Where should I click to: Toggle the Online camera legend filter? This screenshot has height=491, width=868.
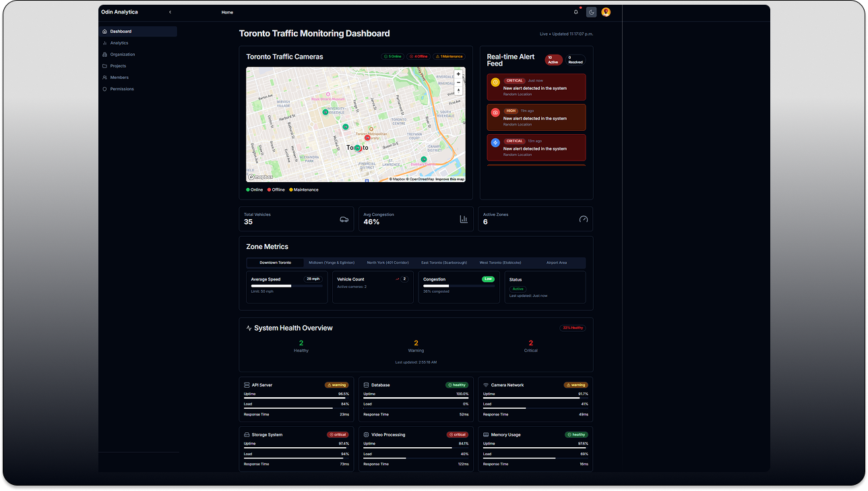pos(254,190)
